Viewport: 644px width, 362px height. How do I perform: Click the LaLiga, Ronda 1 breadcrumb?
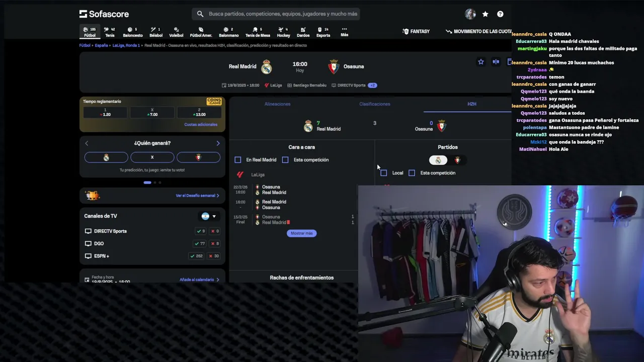pos(126,45)
